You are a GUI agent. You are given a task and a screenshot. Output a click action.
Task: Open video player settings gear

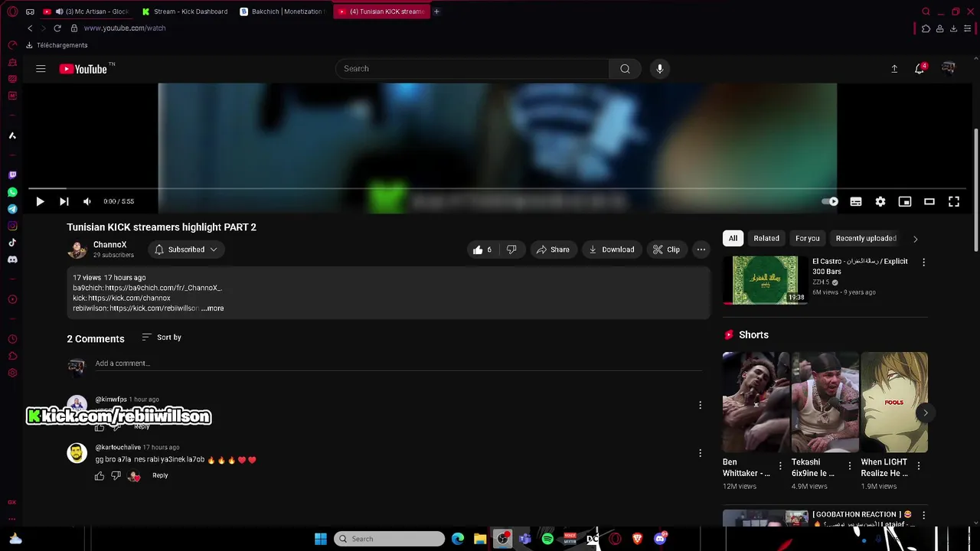[880, 201]
